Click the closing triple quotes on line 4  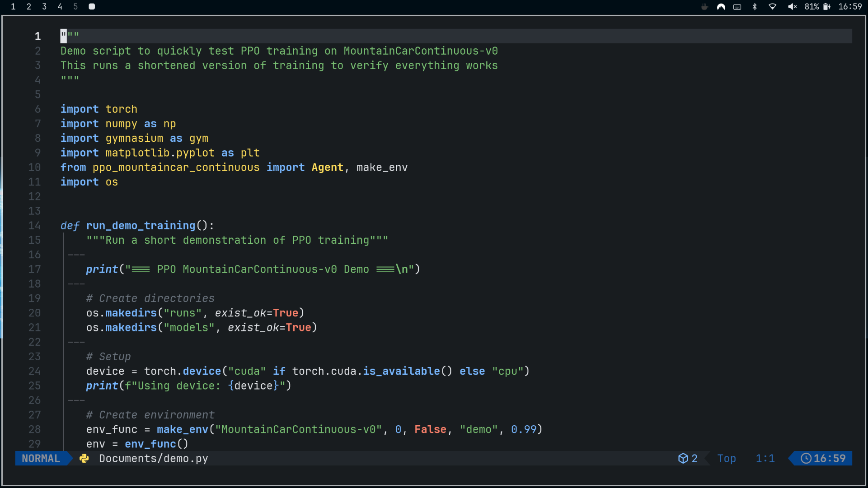pyautogui.click(x=70, y=79)
